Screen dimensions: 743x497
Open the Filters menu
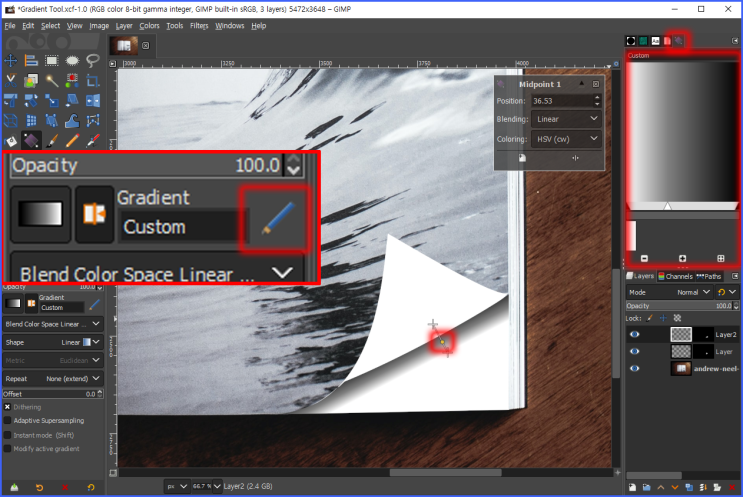199,25
